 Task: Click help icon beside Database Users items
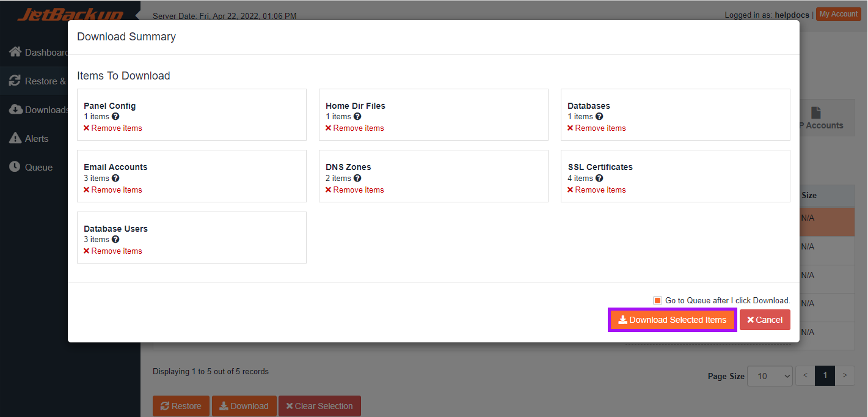tap(115, 239)
